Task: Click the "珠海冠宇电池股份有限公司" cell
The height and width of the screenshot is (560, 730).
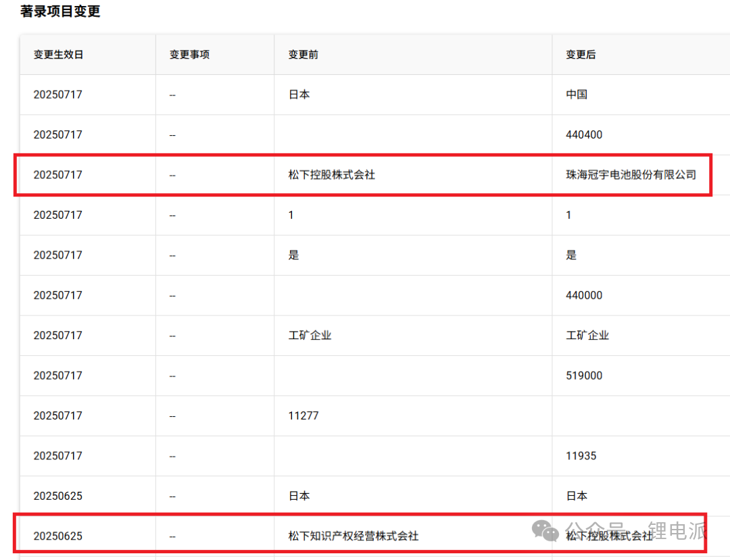Action: point(631,175)
